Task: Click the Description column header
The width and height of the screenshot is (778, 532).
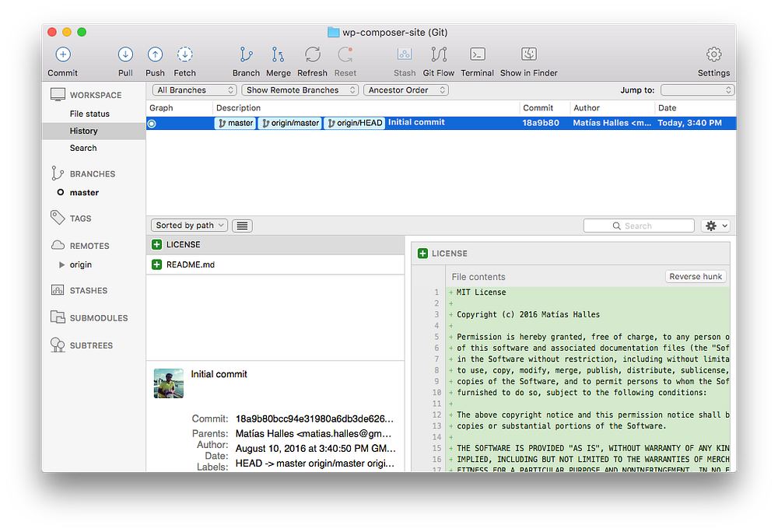Action: pos(238,108)
